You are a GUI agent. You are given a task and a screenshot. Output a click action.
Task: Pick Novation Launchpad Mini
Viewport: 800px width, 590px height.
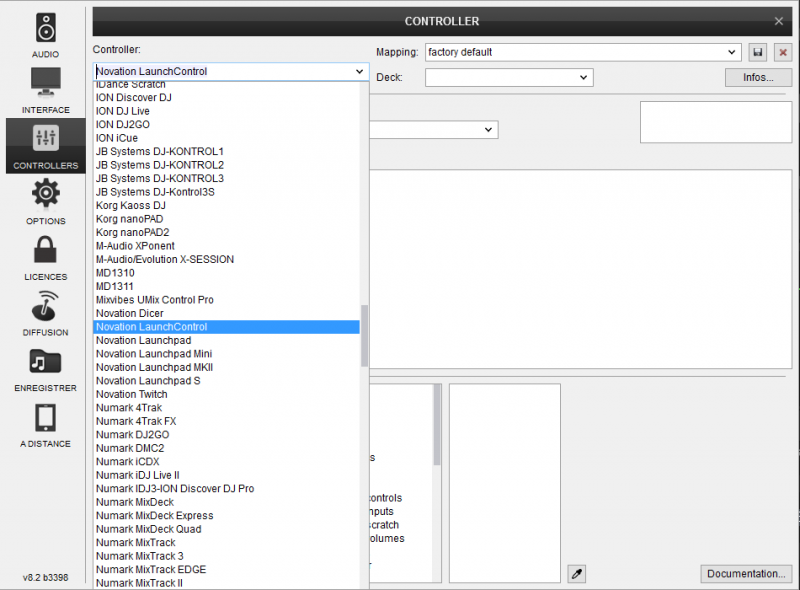227,354
